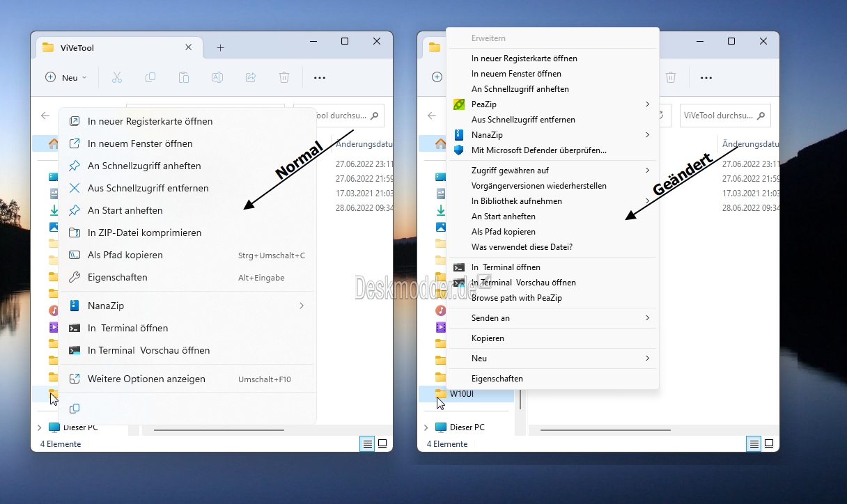Click 'Weitere Optionen anzeigen' menu entry
Screen dimensions: 847x504
187,379
